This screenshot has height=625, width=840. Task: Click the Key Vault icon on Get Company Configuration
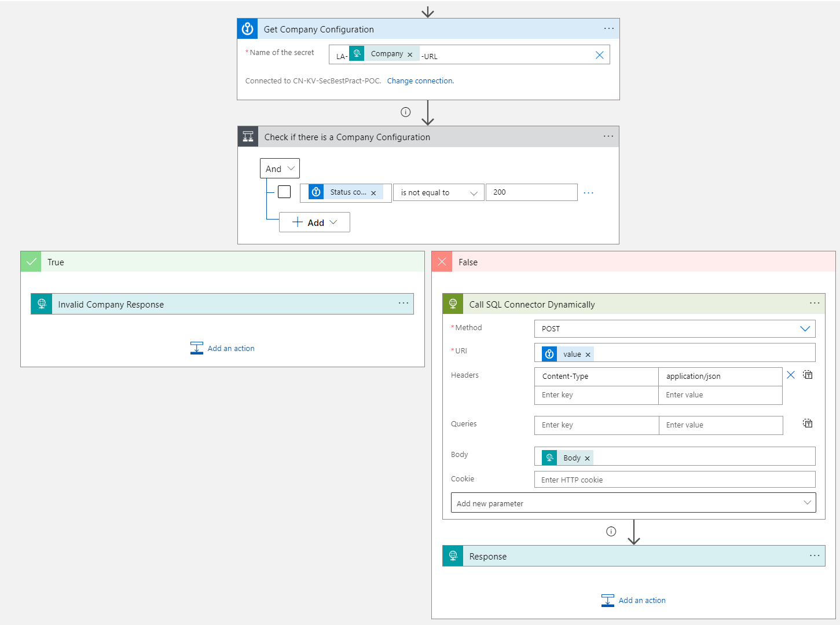tap(247, 29)
